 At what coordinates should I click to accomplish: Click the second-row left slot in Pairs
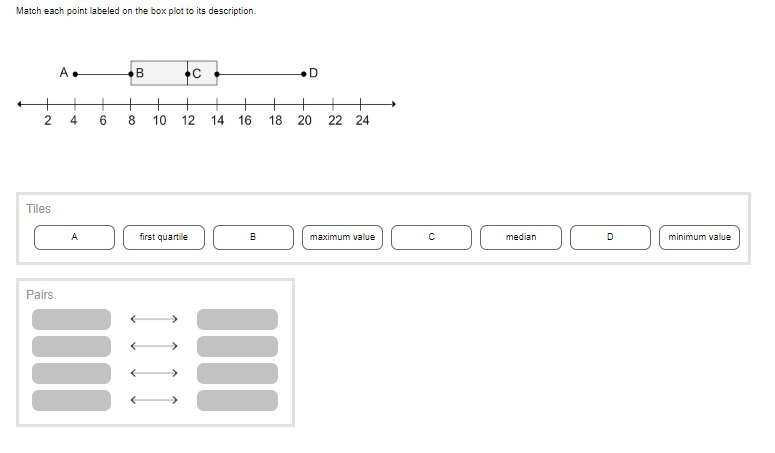pos(71,346)
